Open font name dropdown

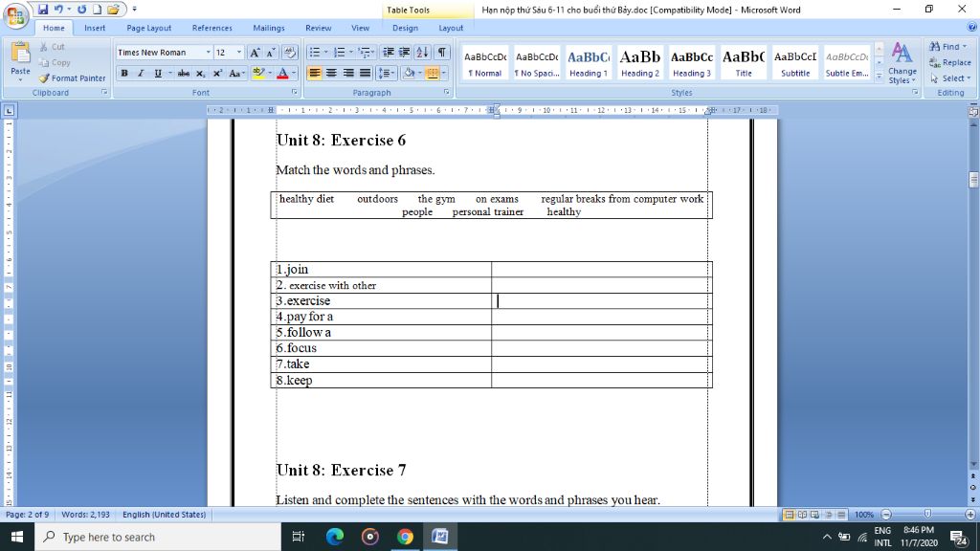point(208,53)
